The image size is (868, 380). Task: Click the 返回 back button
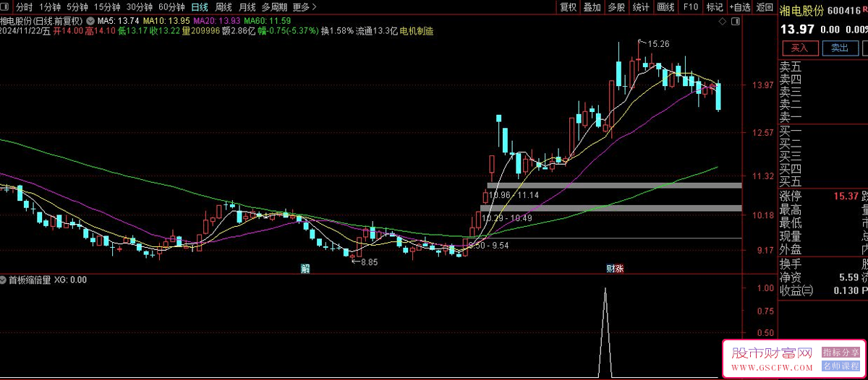click(x=764, y=7)
